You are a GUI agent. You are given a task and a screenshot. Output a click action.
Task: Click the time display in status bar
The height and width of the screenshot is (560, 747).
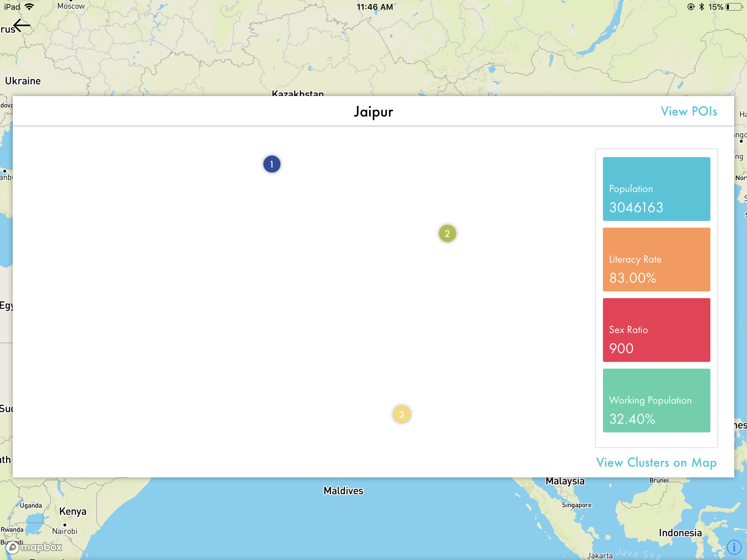[x=373, y=6]
